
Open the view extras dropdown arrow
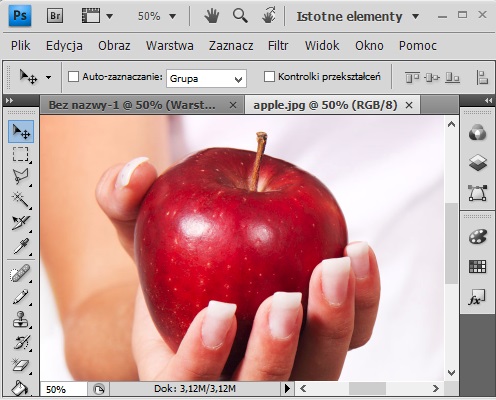point(109,16)
